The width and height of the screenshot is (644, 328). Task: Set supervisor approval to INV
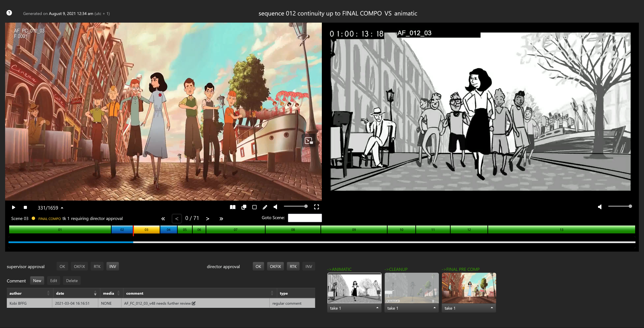tap(112, 267)
